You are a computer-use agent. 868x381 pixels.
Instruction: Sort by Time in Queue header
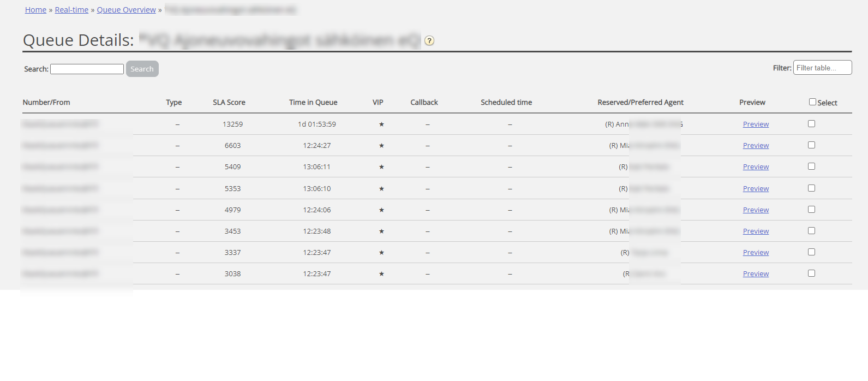pos(313,103)
